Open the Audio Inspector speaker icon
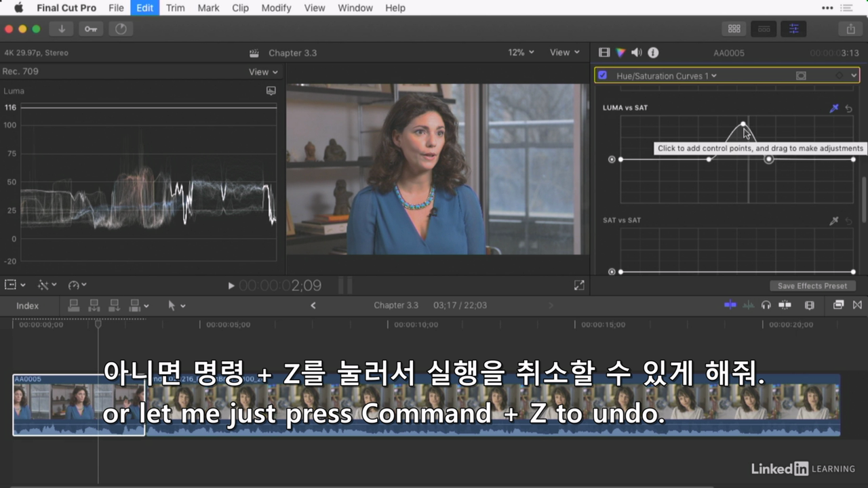 pos(637,52)
